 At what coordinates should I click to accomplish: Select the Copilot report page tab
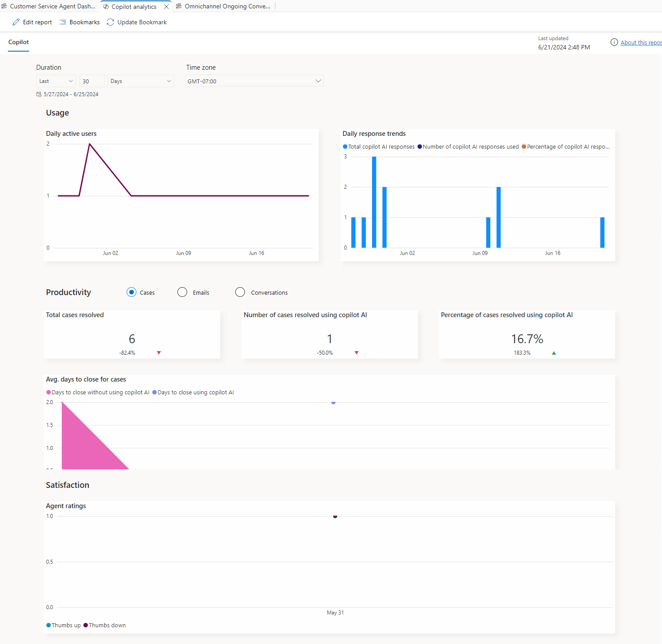(x=19, y=42)
